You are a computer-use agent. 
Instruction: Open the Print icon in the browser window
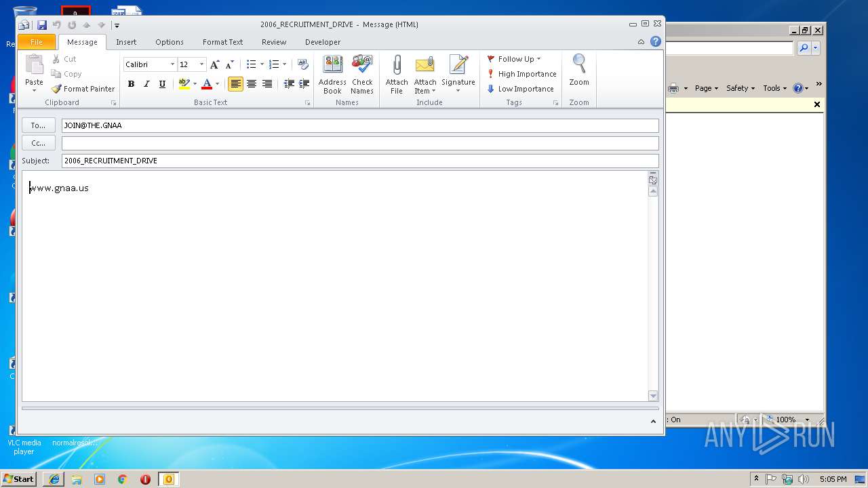[673, 88]
